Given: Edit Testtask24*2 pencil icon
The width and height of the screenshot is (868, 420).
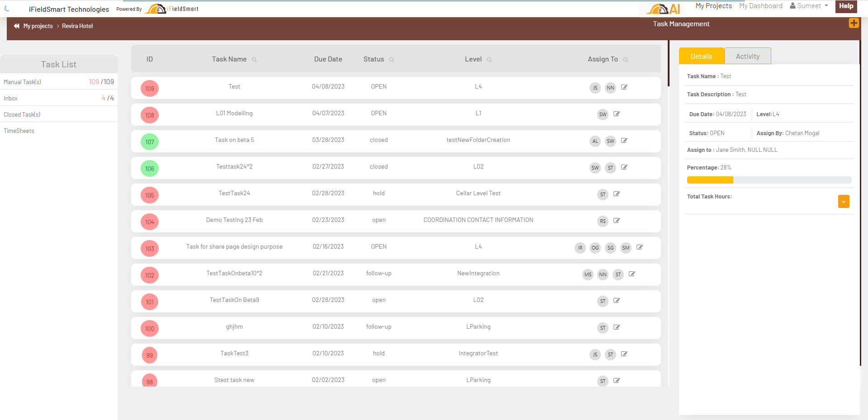Looking at the screenshot, I should coord(624,167).
